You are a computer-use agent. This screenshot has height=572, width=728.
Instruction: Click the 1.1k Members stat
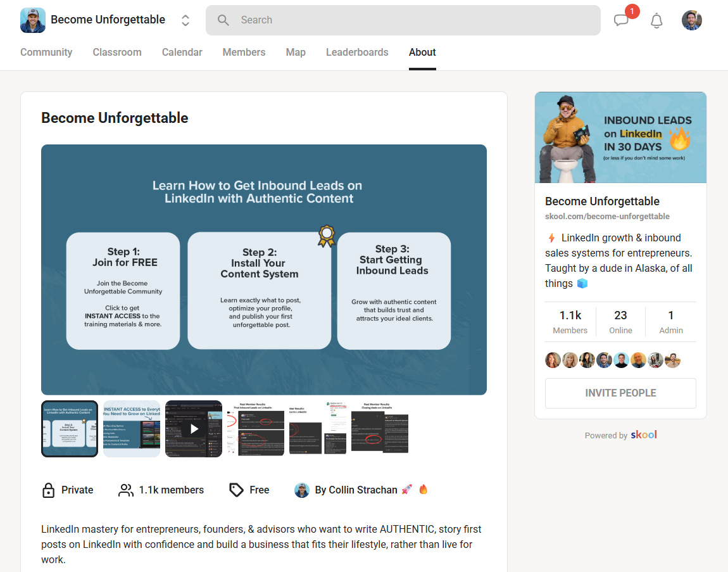570,322
